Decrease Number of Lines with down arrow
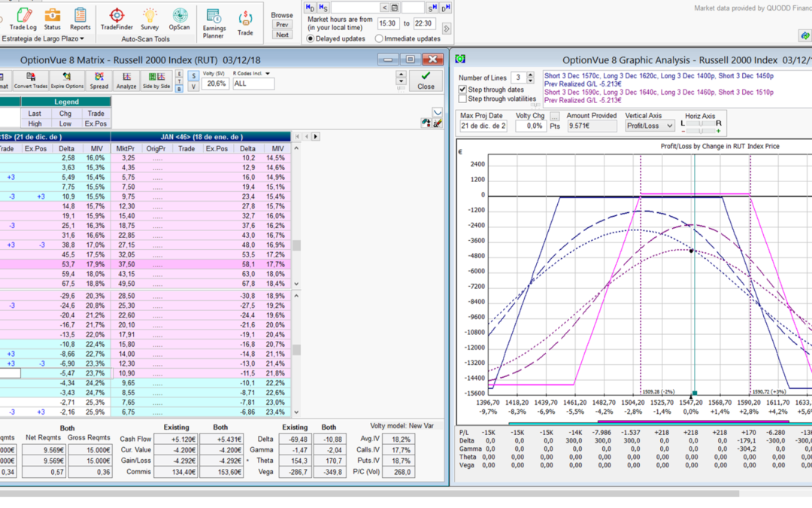This screenshot has height=508, width=812. tap(530, 81)
